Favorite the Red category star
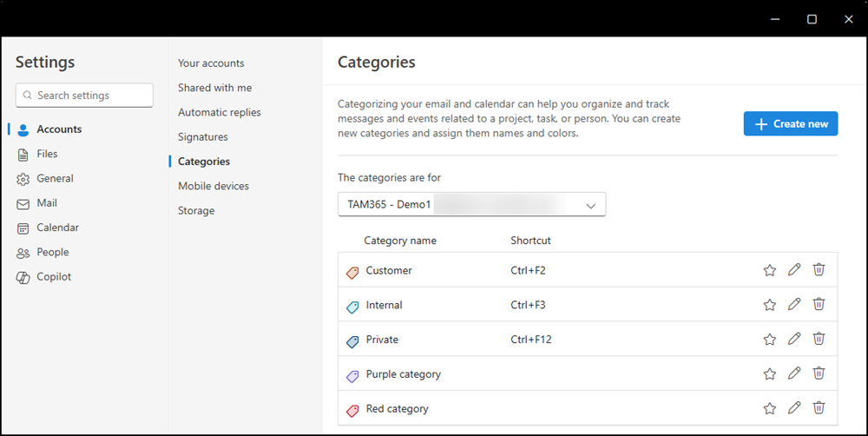 769,408
